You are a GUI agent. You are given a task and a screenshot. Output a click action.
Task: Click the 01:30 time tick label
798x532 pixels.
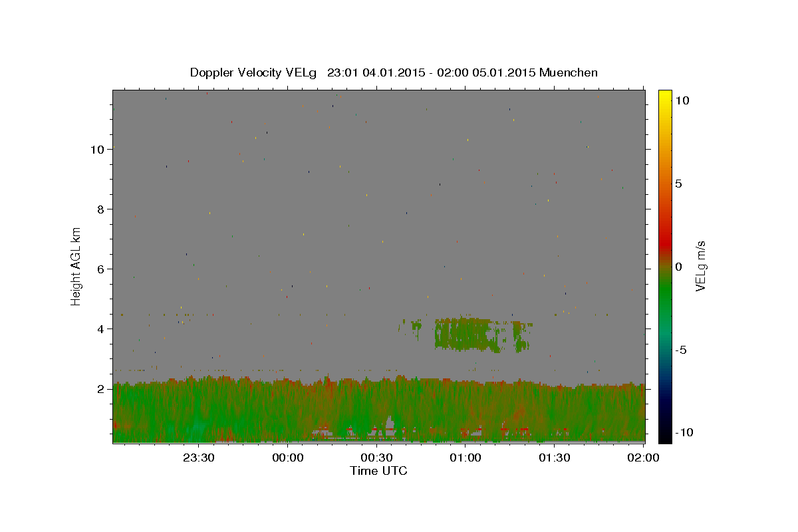point(554,458)
